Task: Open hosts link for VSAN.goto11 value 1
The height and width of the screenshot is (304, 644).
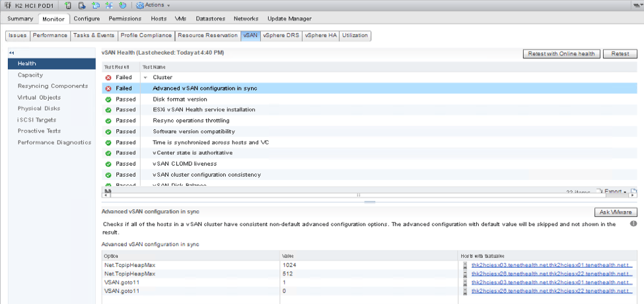Action: (552, 283)
